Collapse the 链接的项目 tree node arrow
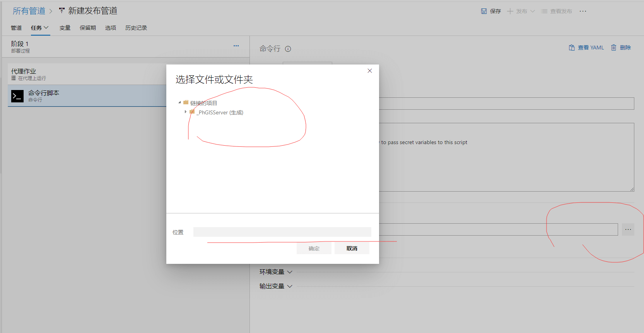This screenshot has width=644, height=333. 179,103
